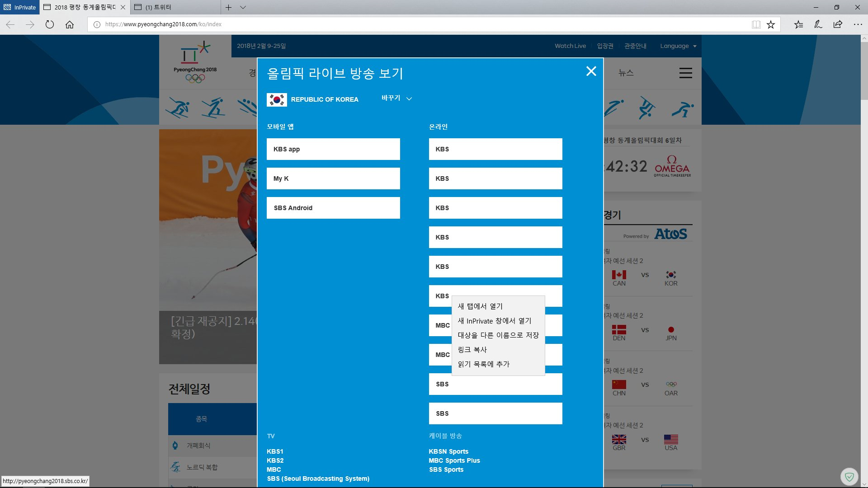Expand the country 바꾸기 dropdown
868x488 pixels.
pos(396,98)
